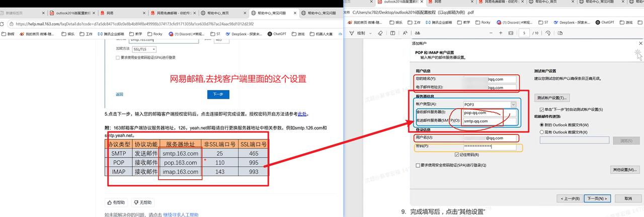Click the 有帮助 feedback button

tap(116, 202)
